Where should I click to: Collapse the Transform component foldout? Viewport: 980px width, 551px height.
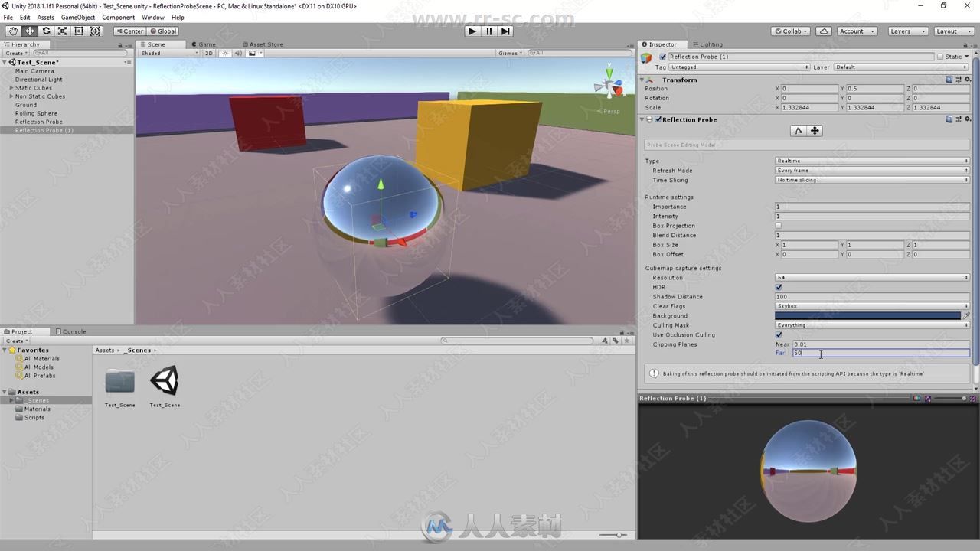pyautogui.click(x=642, y=80)
